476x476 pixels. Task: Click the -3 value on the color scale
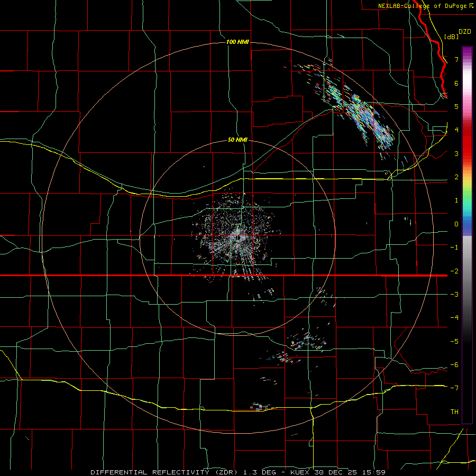point(454,295)
